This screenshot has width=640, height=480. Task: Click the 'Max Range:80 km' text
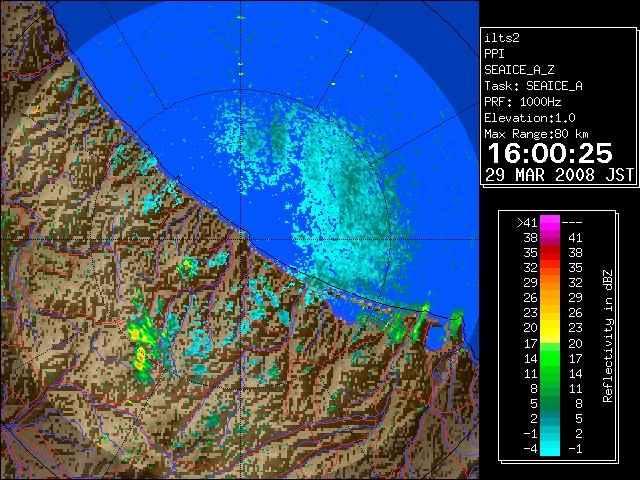pos(536,134)
